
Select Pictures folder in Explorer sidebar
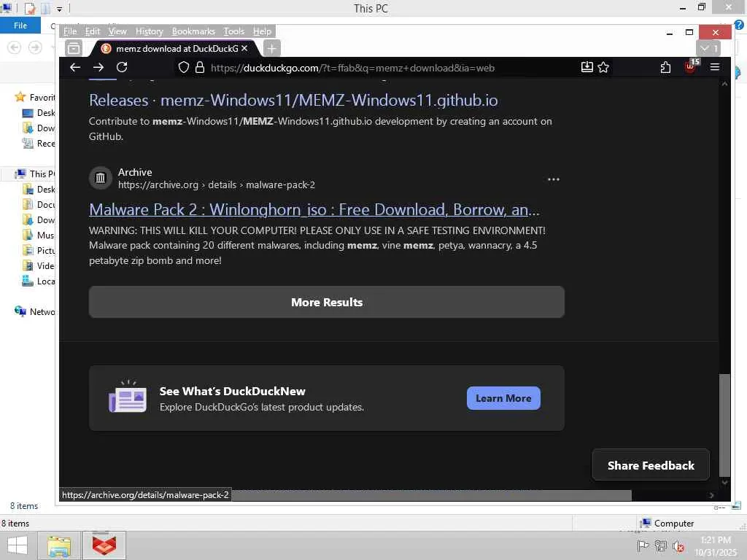tap(39, 251)
